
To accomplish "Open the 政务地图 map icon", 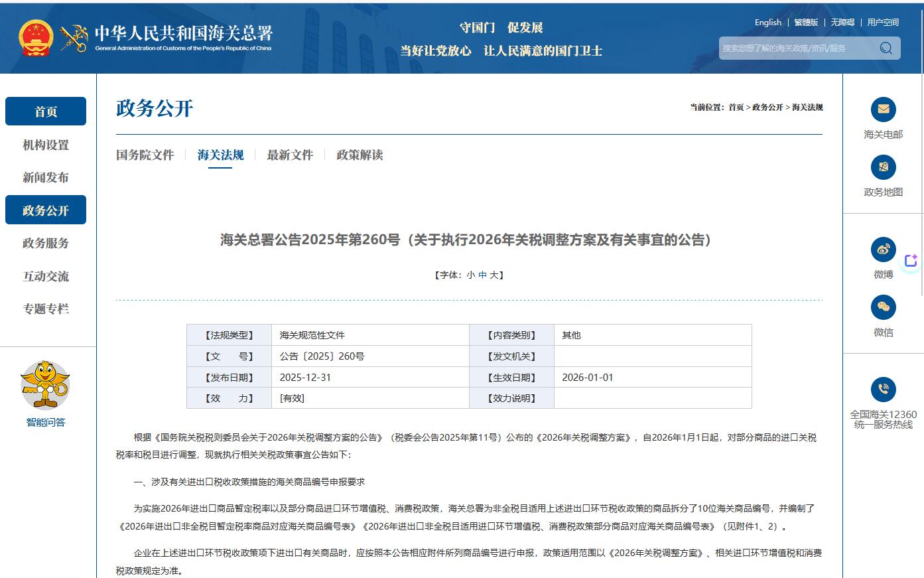I will (x=883, y=167).
